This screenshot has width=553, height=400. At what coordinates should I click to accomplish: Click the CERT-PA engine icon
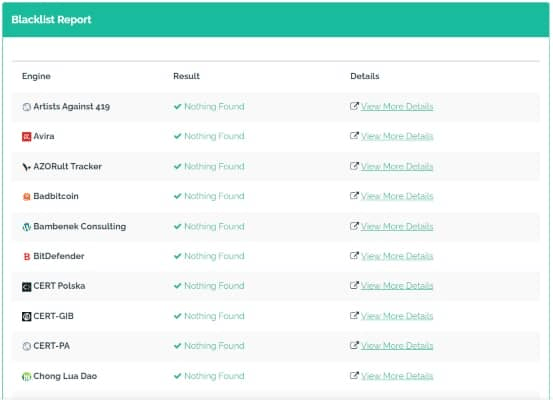pyautogui.click(x=26, y=346)
